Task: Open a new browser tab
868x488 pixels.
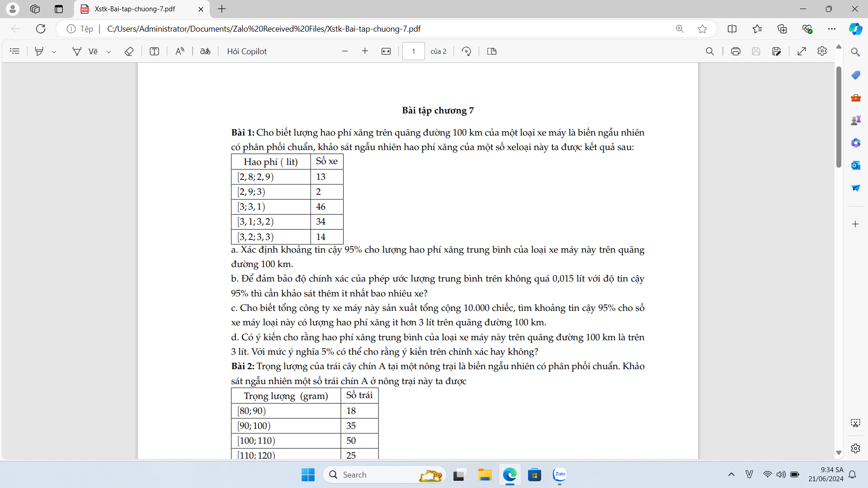Action: tap(222, 9)
